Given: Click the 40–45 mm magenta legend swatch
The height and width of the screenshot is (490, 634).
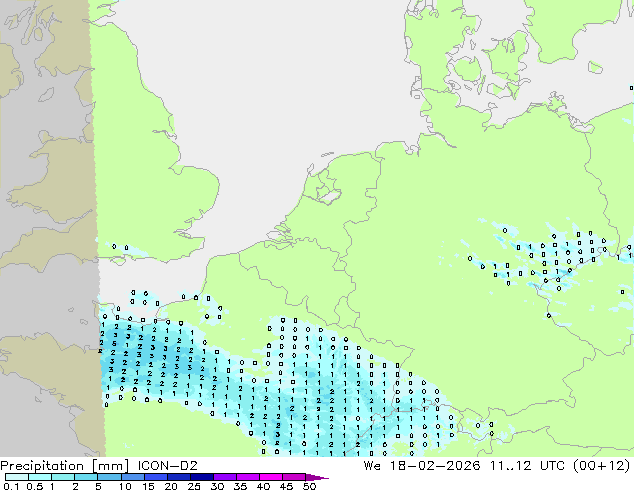Looking at the screenshot, I should tap(271, 477).
